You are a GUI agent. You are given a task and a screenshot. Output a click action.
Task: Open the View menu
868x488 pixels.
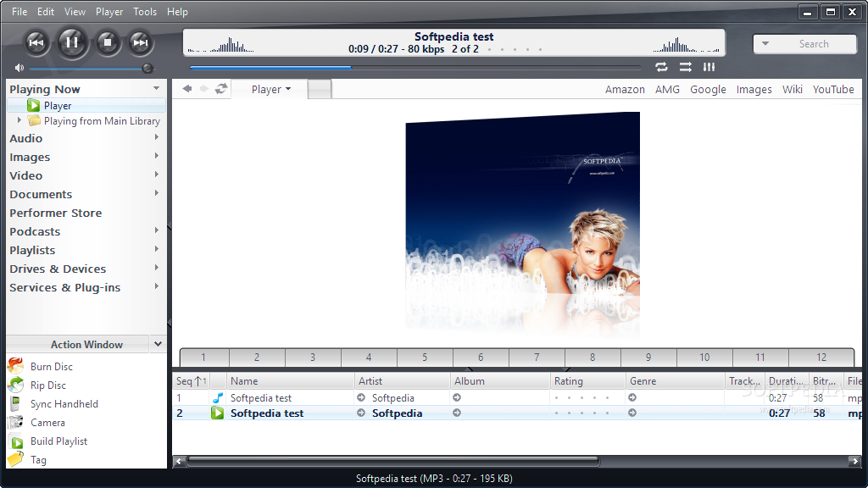(75, 12)
